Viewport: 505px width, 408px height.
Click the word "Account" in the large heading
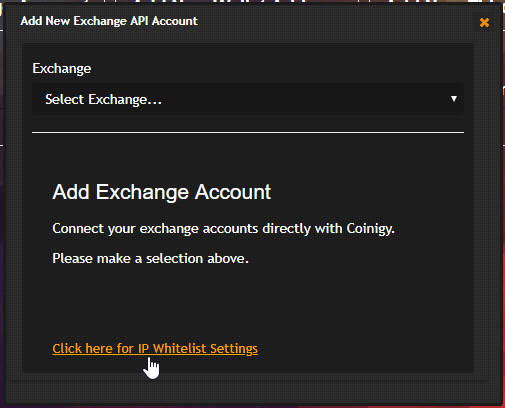tap(233, 192)
